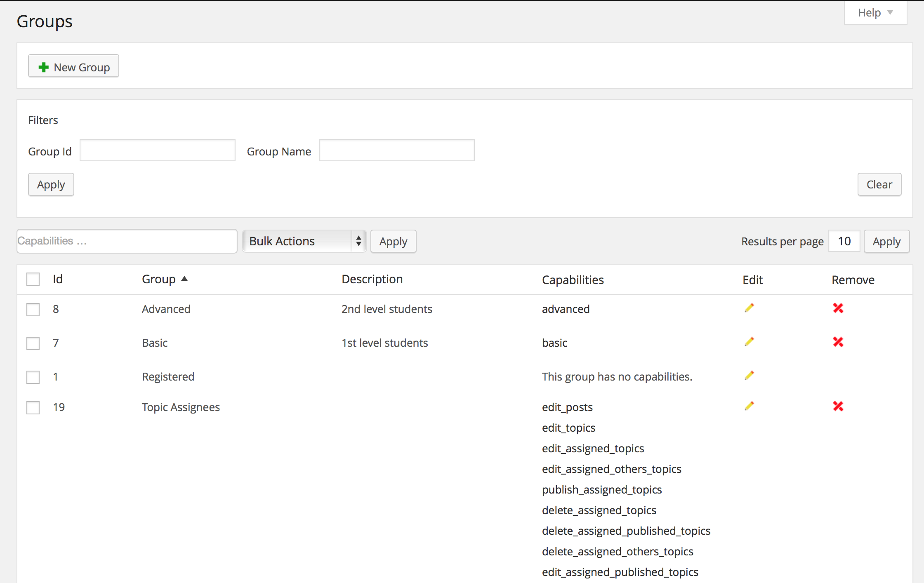Remove the Advanced group with red X

[x=838, y=308]
